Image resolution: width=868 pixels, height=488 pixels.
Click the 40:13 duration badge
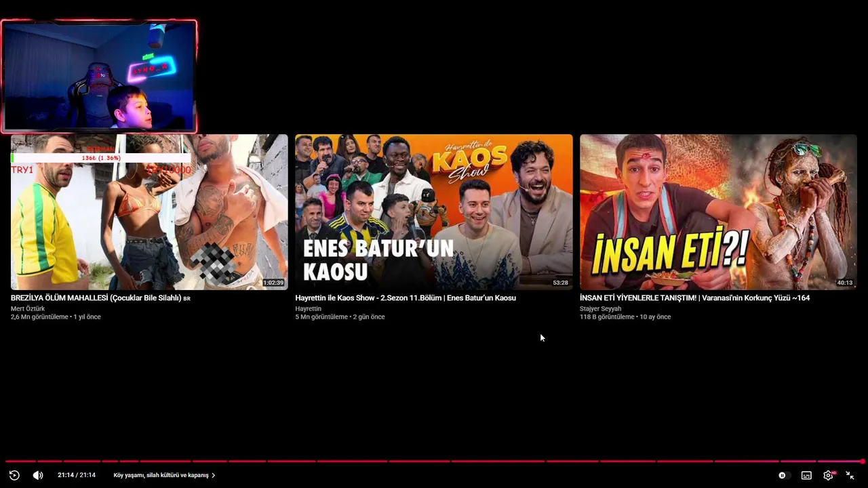844,283
